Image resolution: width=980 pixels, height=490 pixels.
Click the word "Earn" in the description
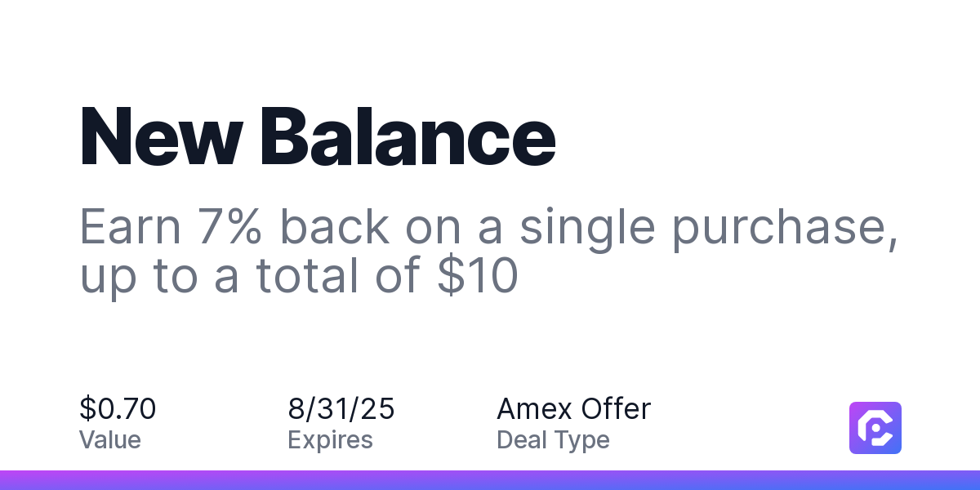coord(131,228)
